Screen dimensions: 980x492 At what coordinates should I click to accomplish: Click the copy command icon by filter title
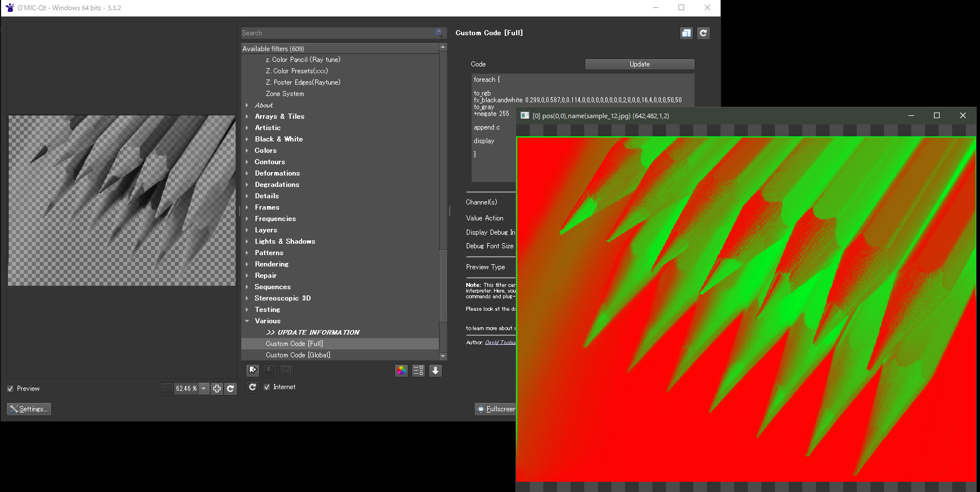686,33
